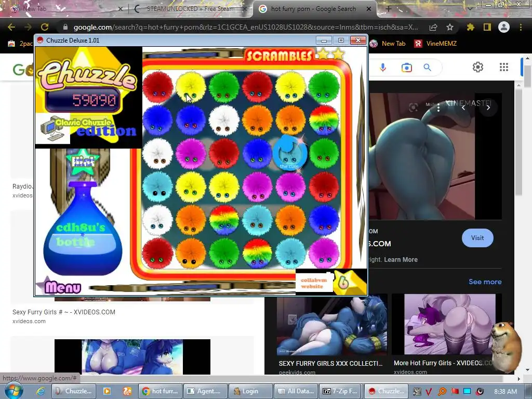Close the Google Search tab

[369, 9]
